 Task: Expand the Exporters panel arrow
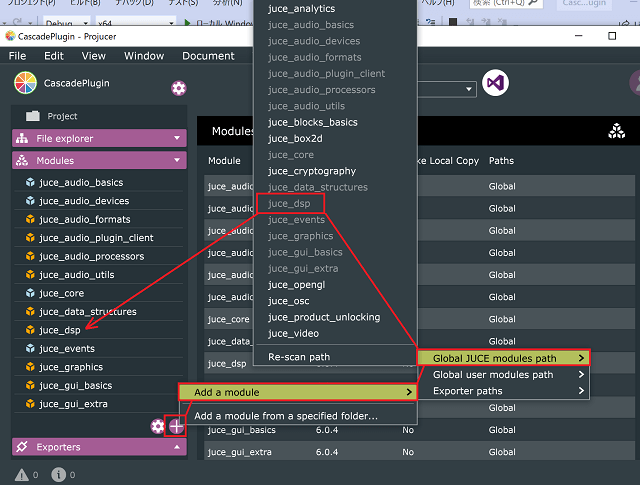pos(177,447)
